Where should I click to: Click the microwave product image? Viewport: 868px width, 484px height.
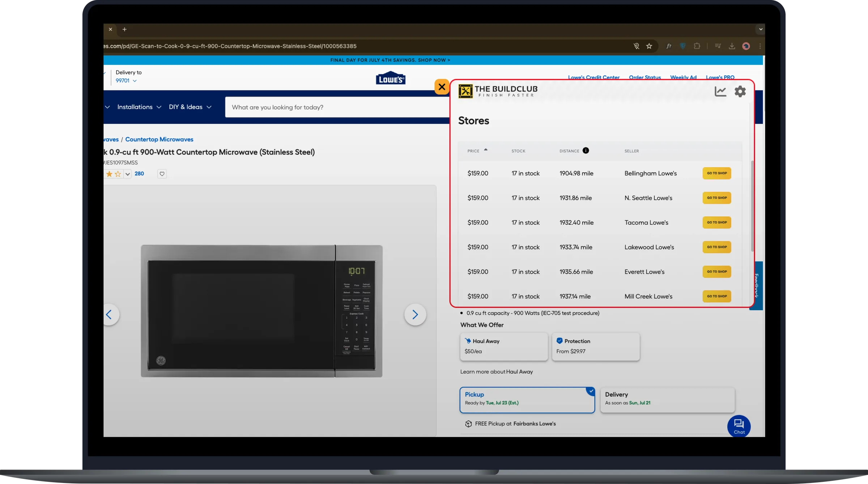pyautogui.click(x=261, y=311)
